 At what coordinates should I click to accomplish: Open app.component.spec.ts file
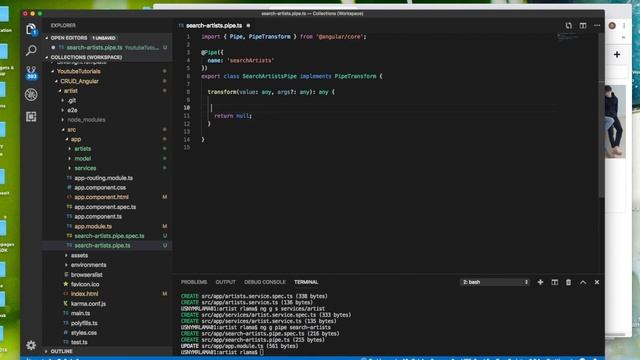pyautogui.click(x=105, y=207)
